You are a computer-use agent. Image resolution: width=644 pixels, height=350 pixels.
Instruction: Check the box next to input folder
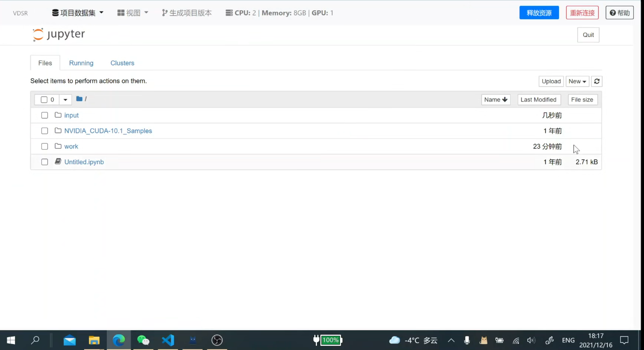tap(45, 115)
